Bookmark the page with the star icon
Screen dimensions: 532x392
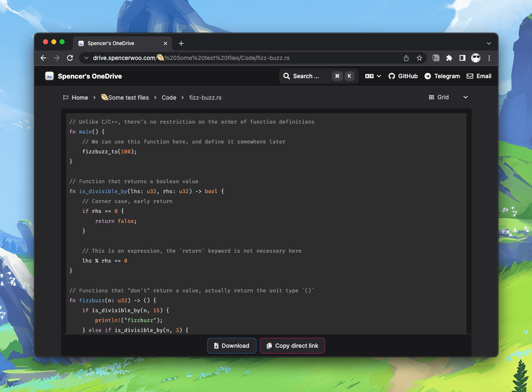click(419, 58)
